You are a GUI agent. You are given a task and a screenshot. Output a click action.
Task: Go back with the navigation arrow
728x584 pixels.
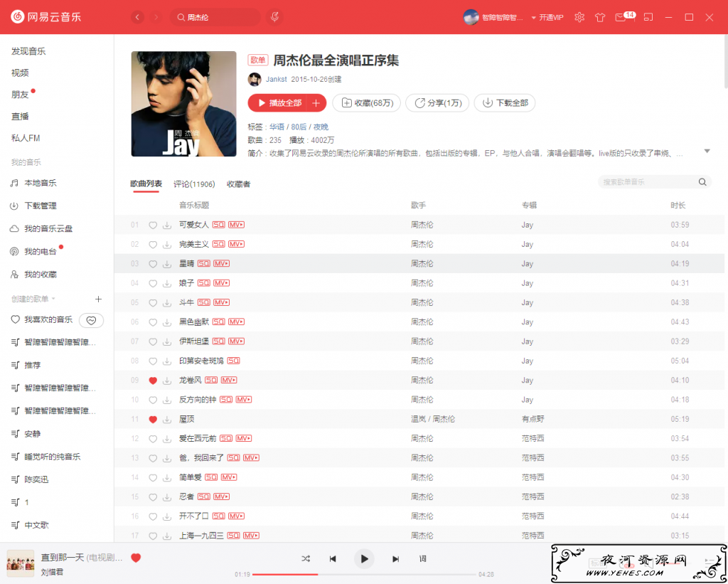pyautogui.click(x=137, y=17)
